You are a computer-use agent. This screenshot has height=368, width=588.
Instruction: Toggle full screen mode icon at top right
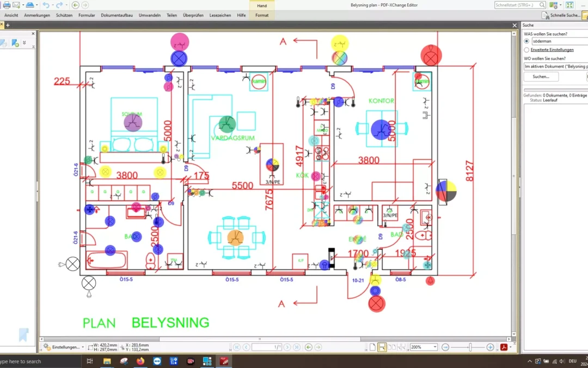tap(569, 5)
